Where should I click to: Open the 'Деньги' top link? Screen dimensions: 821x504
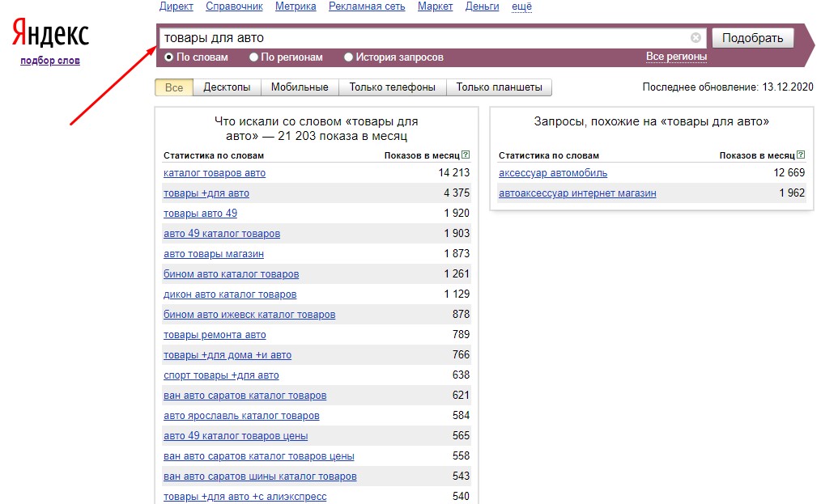[483, 6]
